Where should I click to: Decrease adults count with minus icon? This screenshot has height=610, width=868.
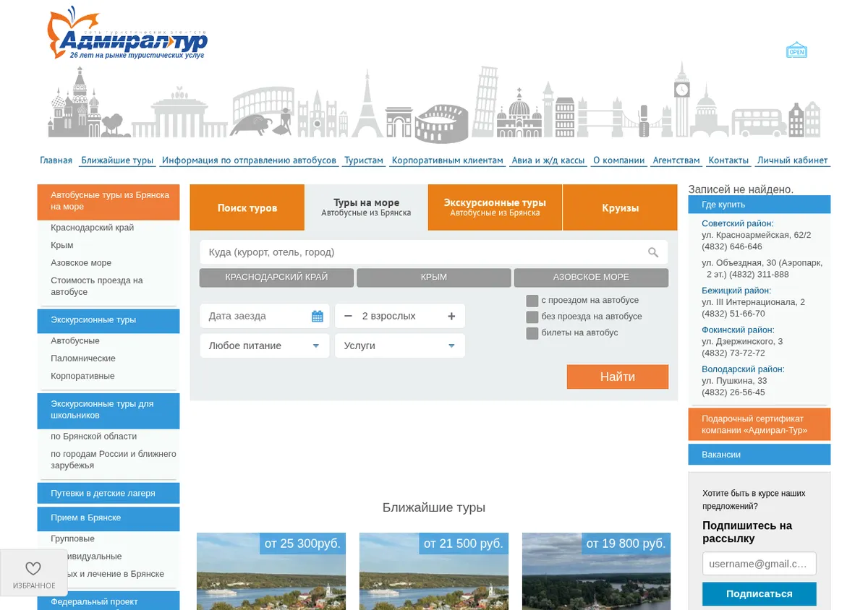point(348,316)
